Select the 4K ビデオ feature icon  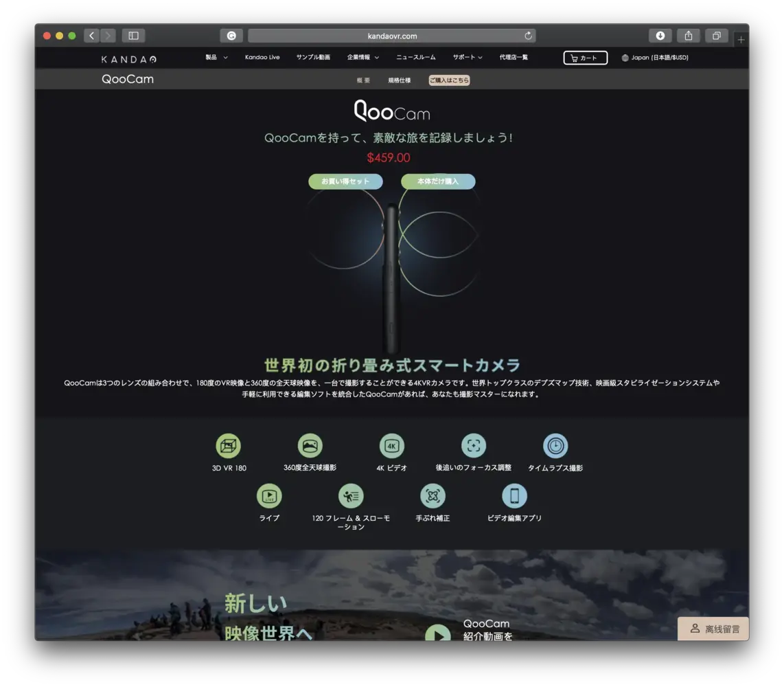coord(392,446)
